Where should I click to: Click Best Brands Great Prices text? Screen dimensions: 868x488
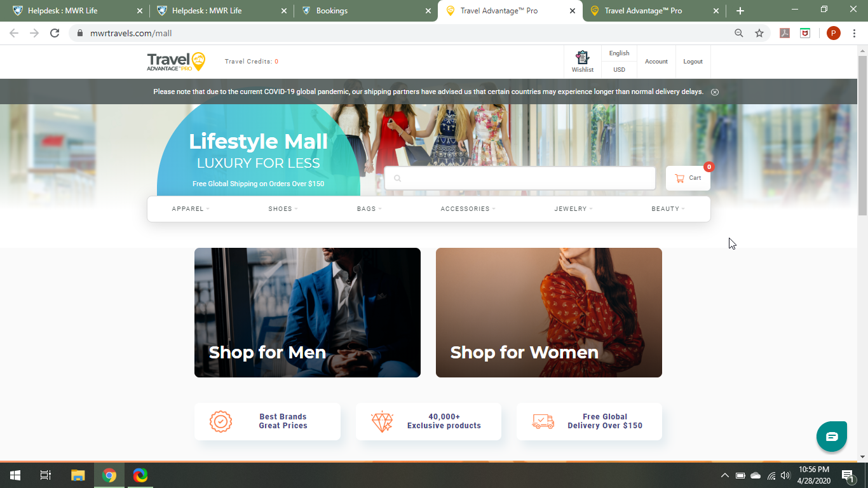(x=283, y=421)
